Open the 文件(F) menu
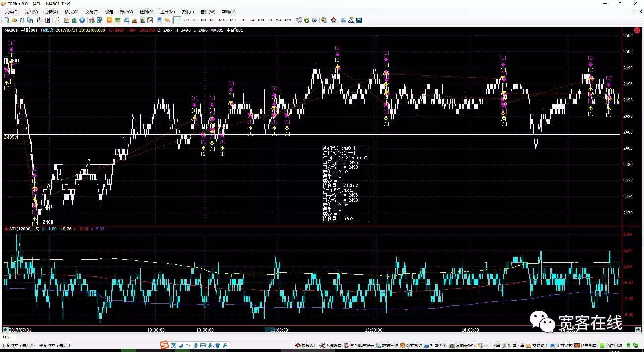Viewport: 644px width, 352px height. 11,12
